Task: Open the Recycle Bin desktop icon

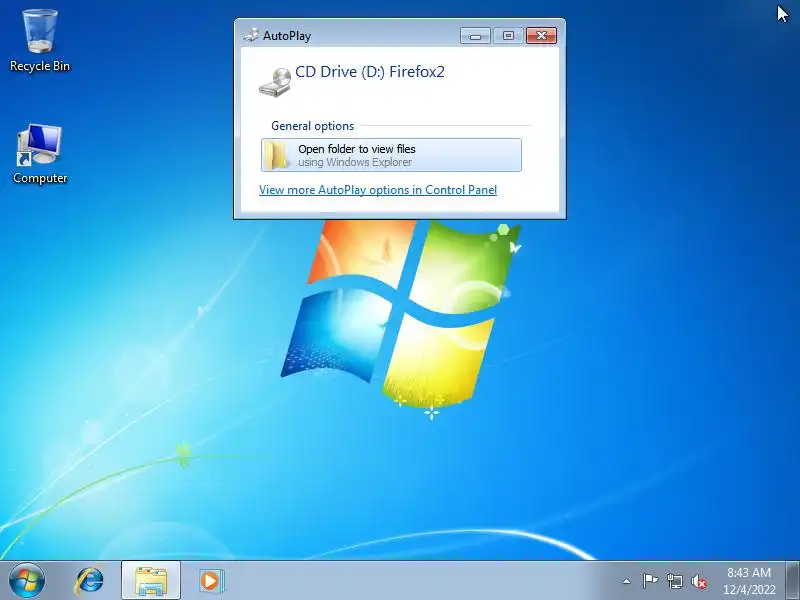Action: tap(40, 41)
